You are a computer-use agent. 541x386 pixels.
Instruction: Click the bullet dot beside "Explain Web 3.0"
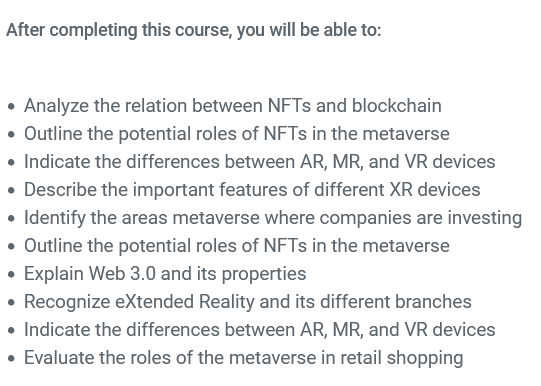point(11,275)
